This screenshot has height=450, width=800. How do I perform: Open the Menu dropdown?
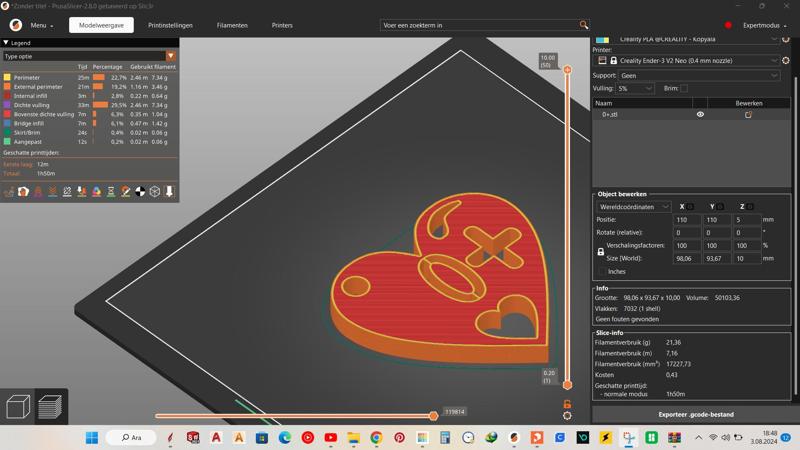tap(41, 25)
